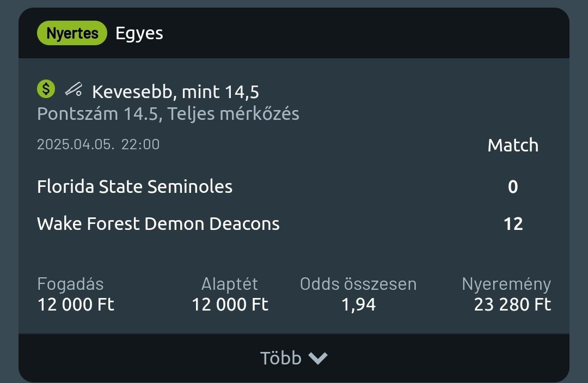Click the Match column header

513,145
